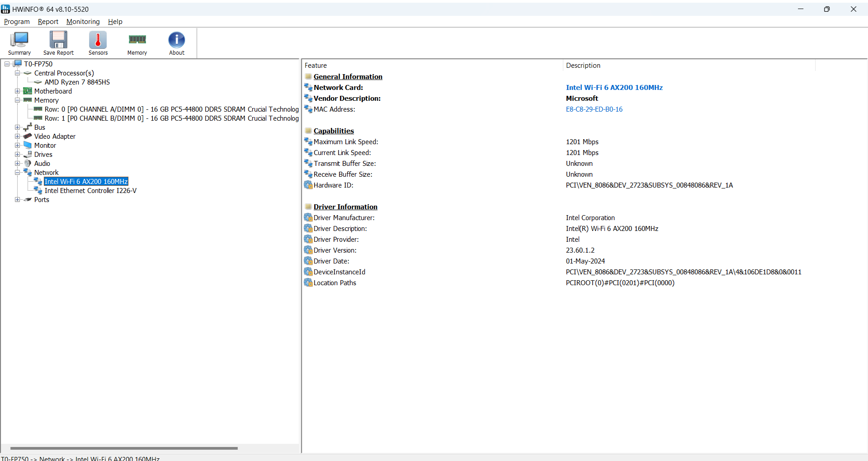This screenshot has width=868, height=461.
Task: Collapse the Memory tree node
Action: click(17, 100)
